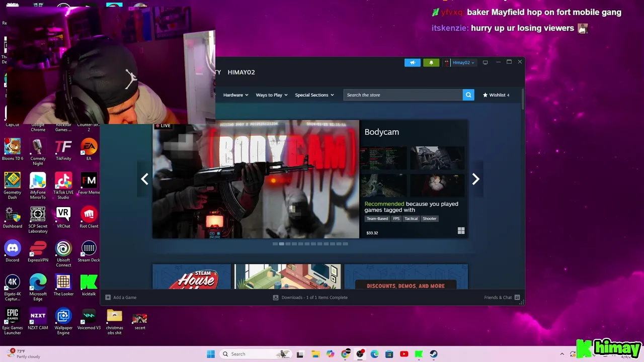Open weather widget showing Partly cloudy
This screenshot has height=362, width=644.
[23, 354]
